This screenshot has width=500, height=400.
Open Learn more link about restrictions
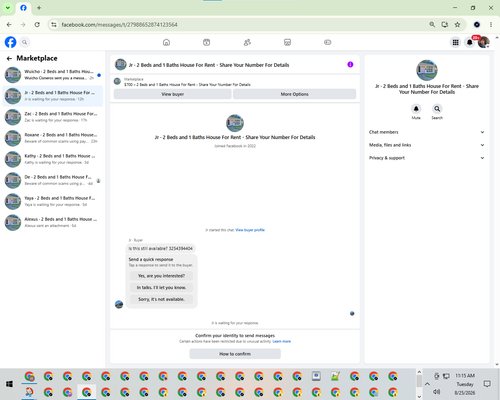(x=282, y=341)
